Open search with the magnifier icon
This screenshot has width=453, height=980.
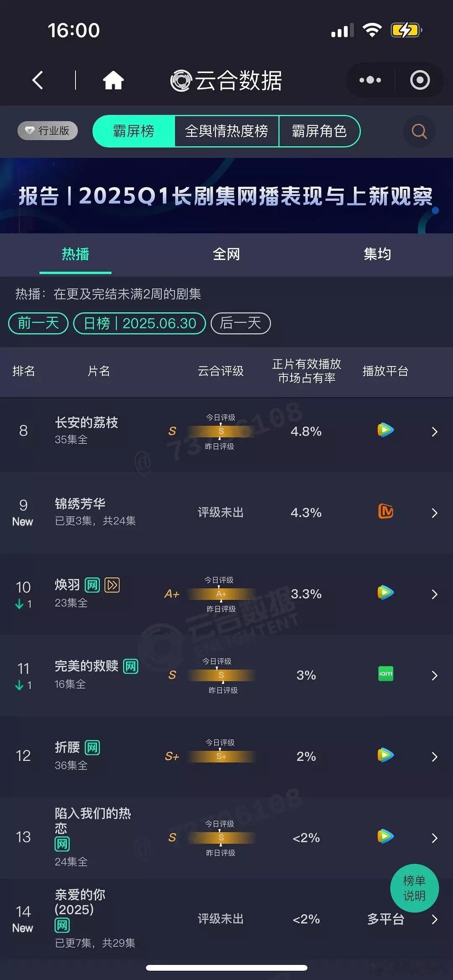point(419,131)
